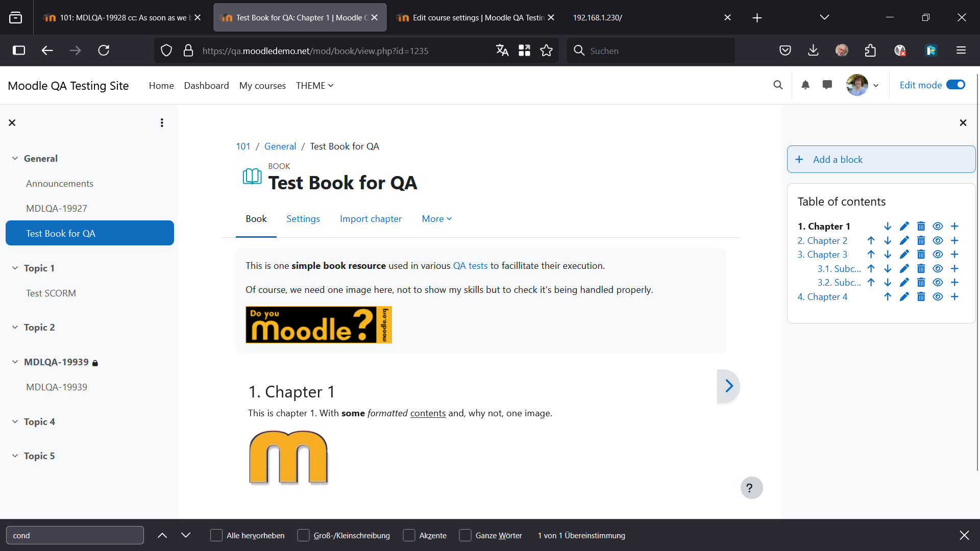Image resolution: width=980 pixels, height=551 pixels.
Task: Enable Ganze Wörter checkbox
Action: (465, 535)
